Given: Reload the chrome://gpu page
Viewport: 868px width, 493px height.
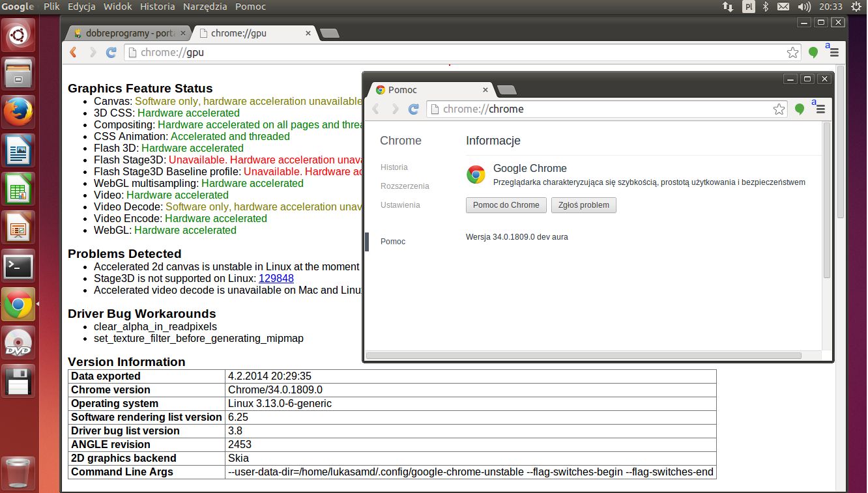Looking at the screenshot, I should pyautogui.click(x=111, y=52).
